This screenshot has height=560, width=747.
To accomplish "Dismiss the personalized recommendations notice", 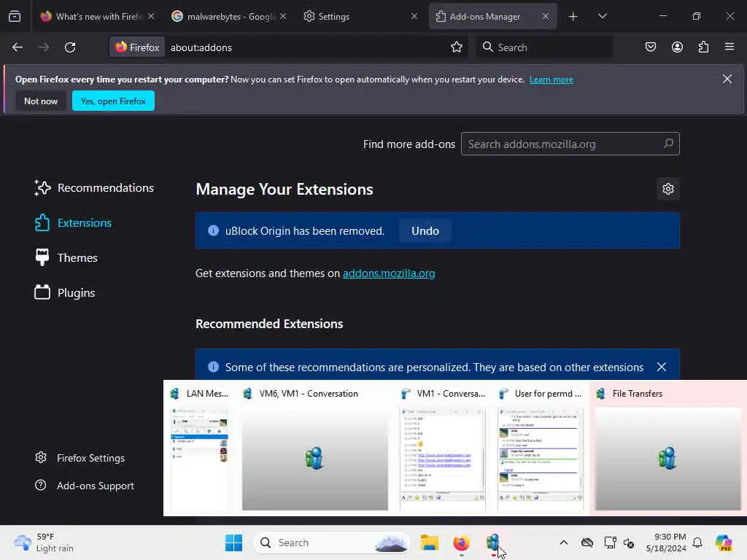I will (661, 367).
